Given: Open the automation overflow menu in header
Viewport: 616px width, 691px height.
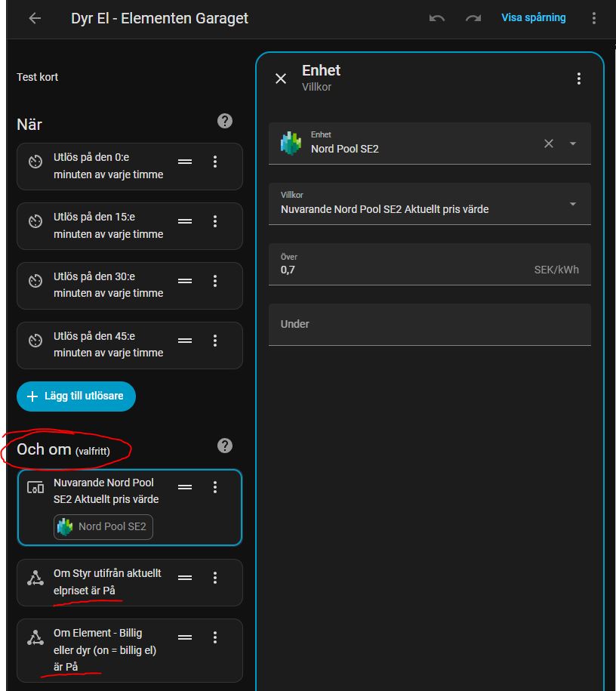Looking at the screenshot, I should (x=594, y=18).
